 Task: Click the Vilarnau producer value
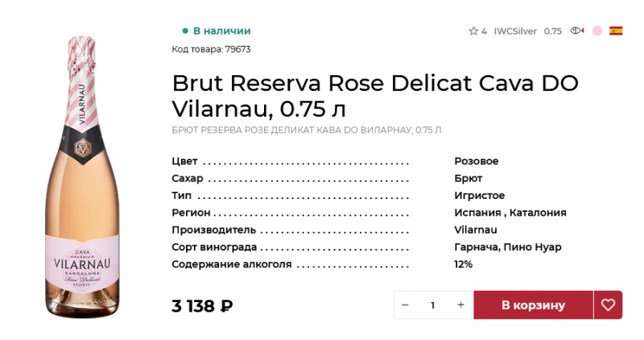[x=475, y=230]
